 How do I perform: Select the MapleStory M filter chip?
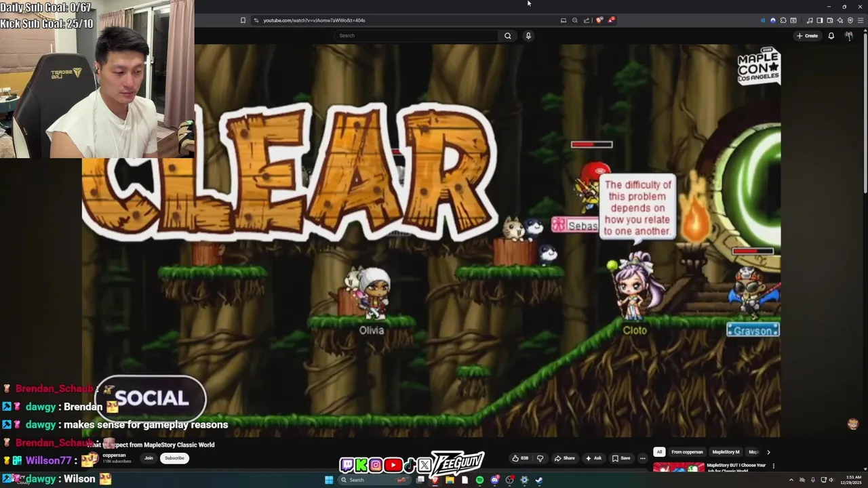[726, 452]
